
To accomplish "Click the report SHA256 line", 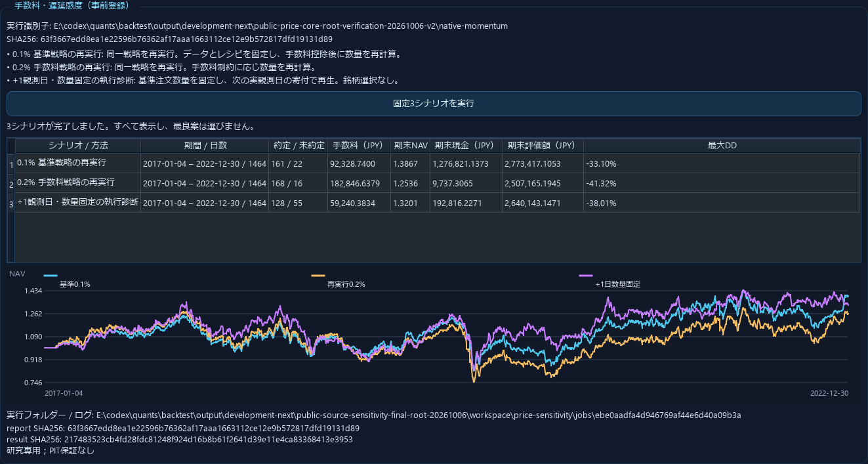I will pos(183,428).
